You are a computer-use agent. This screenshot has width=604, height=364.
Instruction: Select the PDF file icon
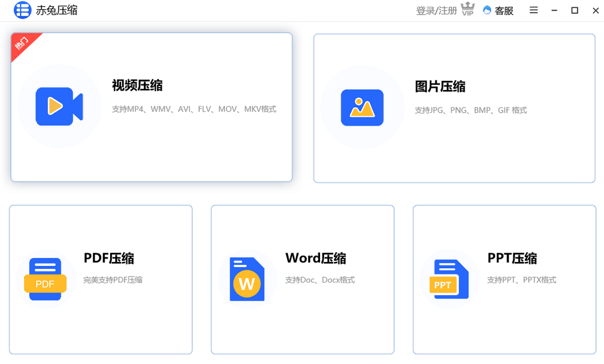pyautogui.click(x=45, y=280)
